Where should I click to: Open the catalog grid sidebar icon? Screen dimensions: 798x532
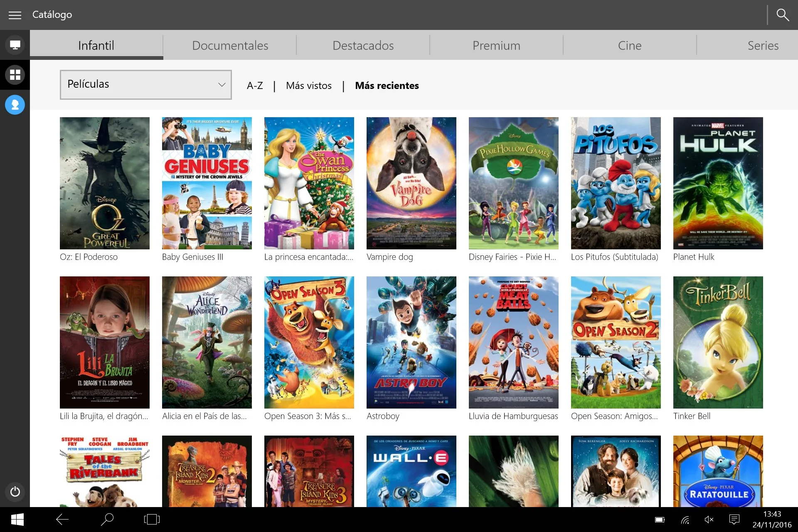pos(15,75)
